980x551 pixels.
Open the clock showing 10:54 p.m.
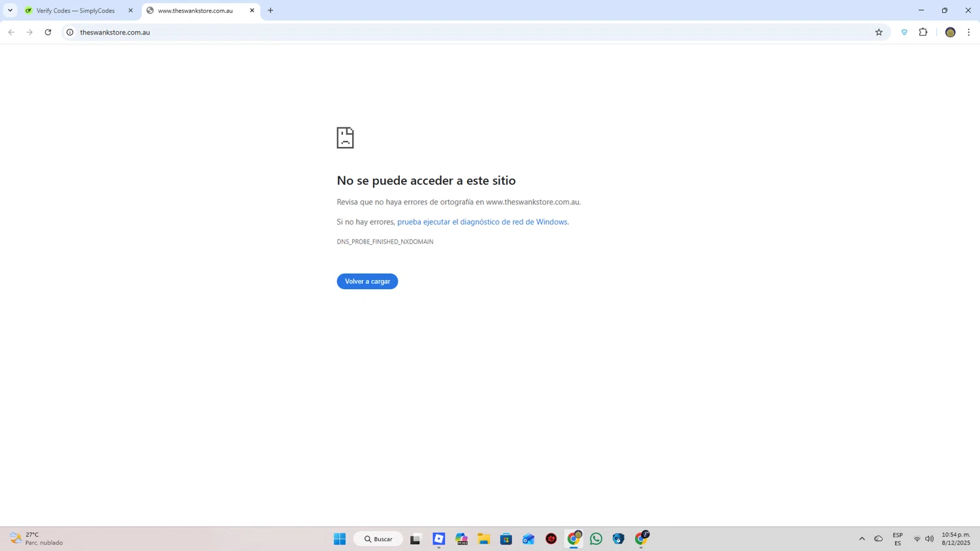tap(956, 539)
